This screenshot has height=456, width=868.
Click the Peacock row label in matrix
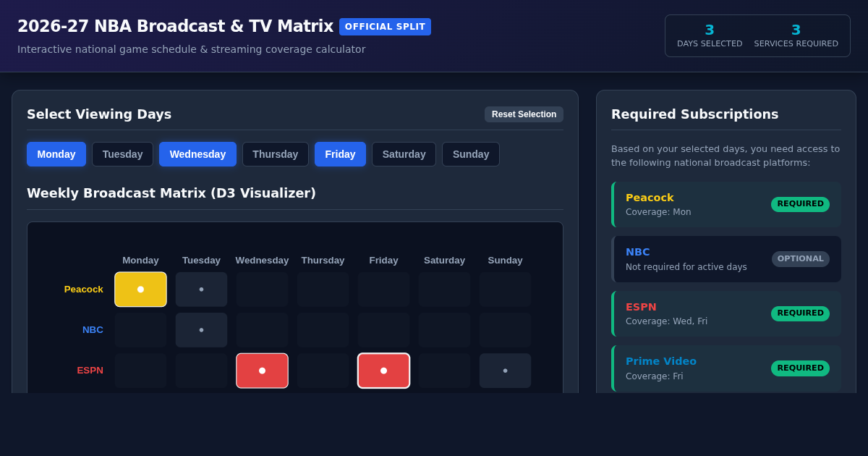coord(84,290)
